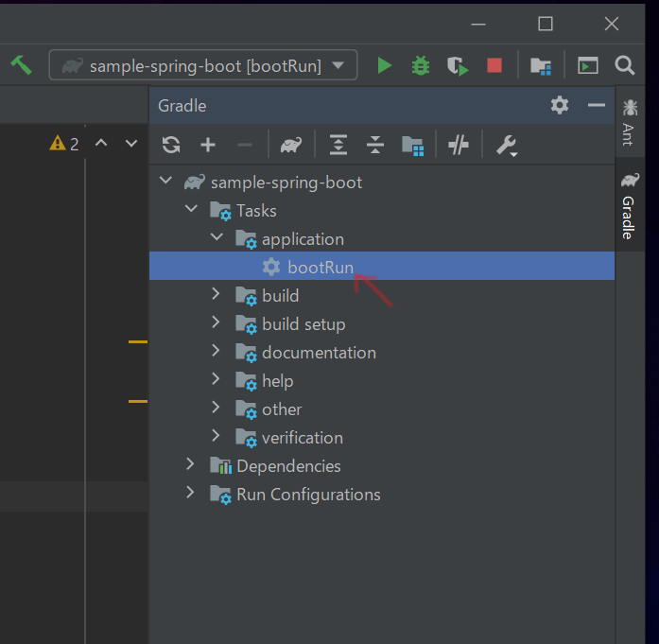Open Project Structure from the top toolbar
The image size is (659, 644).
[x=541, y=66]
